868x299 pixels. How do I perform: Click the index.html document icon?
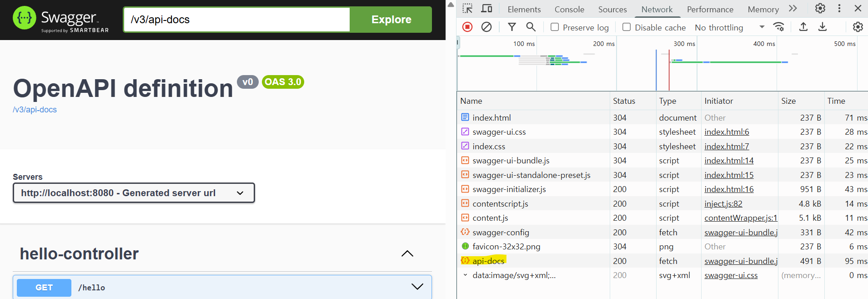click(x=465, y=117)
